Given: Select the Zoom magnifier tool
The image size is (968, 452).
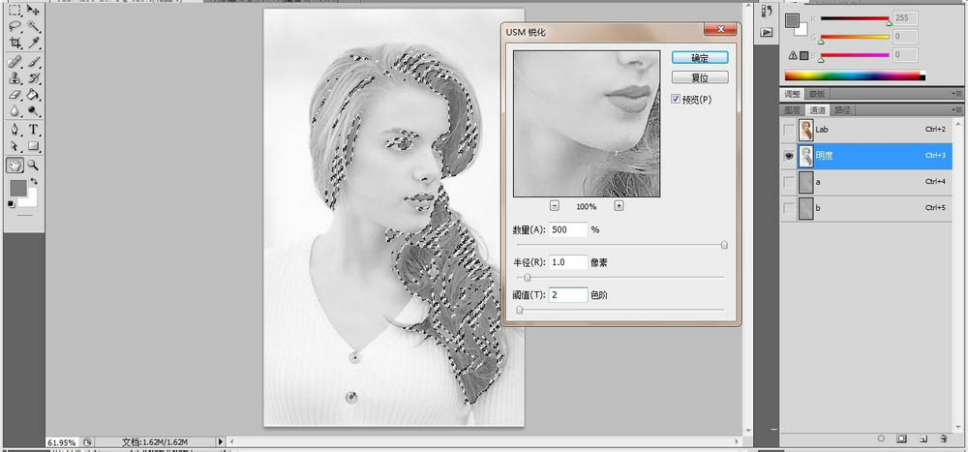Looking at the screenshot, I should click(34, 165).
